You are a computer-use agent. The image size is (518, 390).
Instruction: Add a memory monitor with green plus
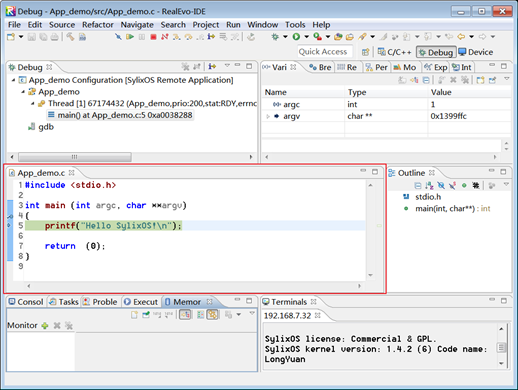coord(45,326)
